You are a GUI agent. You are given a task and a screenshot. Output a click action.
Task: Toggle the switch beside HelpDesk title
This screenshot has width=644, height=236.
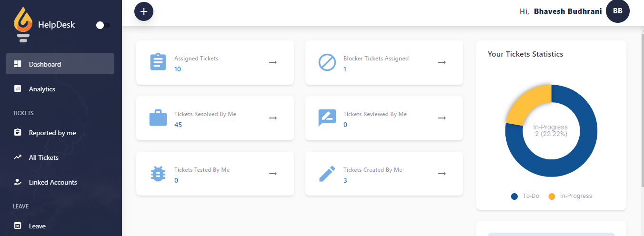103,25
